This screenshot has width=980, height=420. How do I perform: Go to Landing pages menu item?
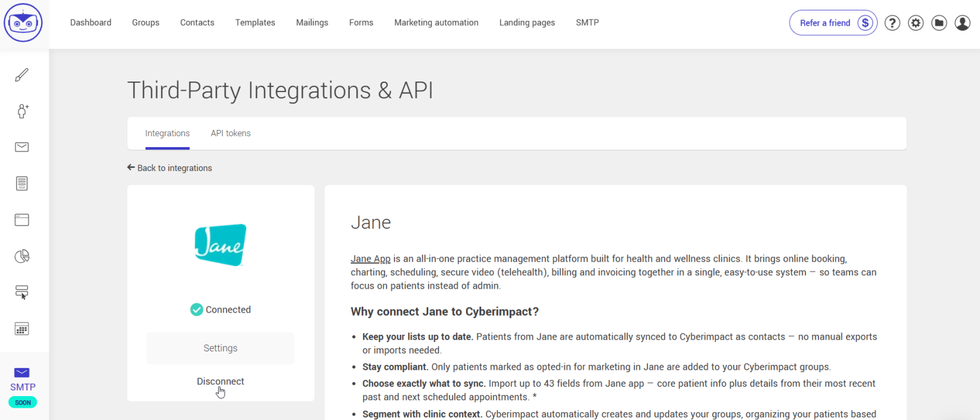coord(527,23)
